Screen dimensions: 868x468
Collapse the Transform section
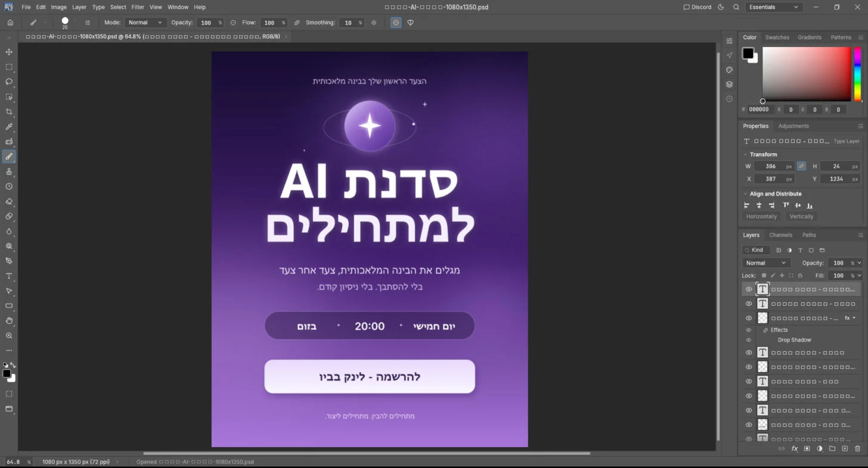click(x=745, y=154)
